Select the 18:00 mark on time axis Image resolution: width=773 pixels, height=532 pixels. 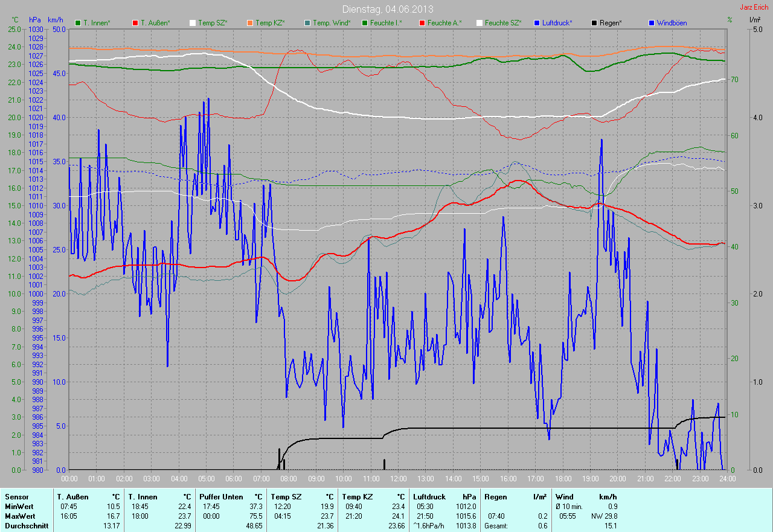563,479
